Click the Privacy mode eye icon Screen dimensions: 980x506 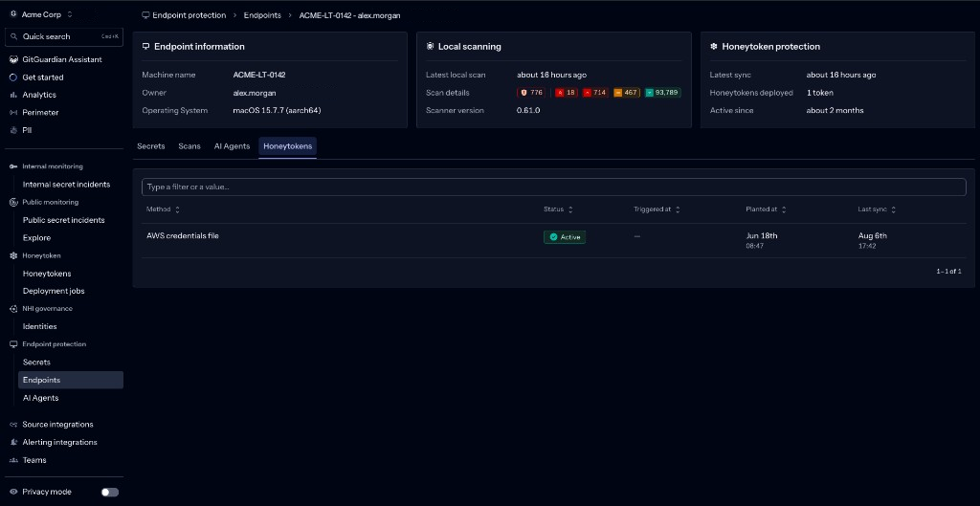tap(13, 492)
